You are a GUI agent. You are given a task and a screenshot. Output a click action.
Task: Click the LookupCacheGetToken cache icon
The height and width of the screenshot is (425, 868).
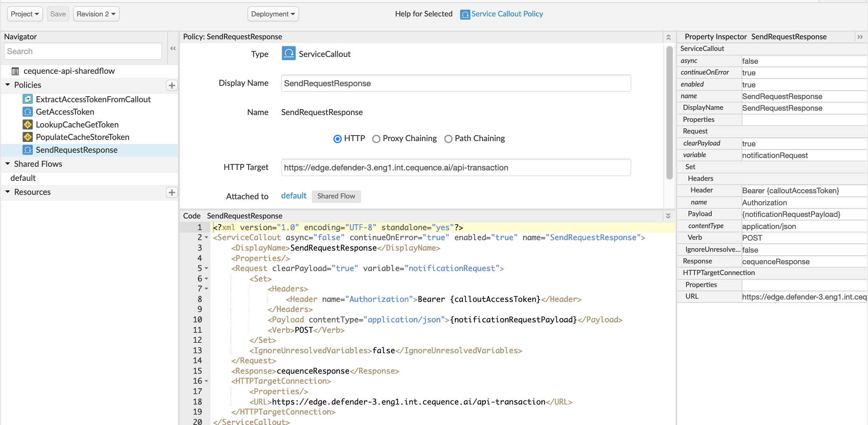(x=27, y=124)
